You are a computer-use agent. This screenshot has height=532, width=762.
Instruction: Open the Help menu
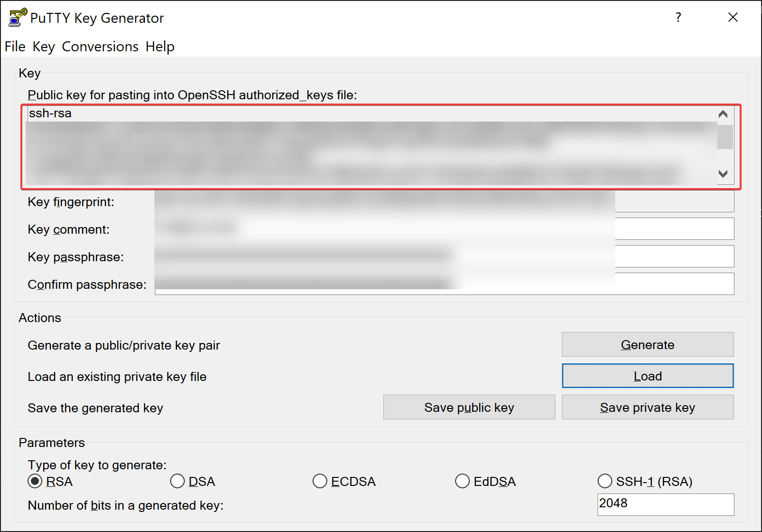[160, 47]
